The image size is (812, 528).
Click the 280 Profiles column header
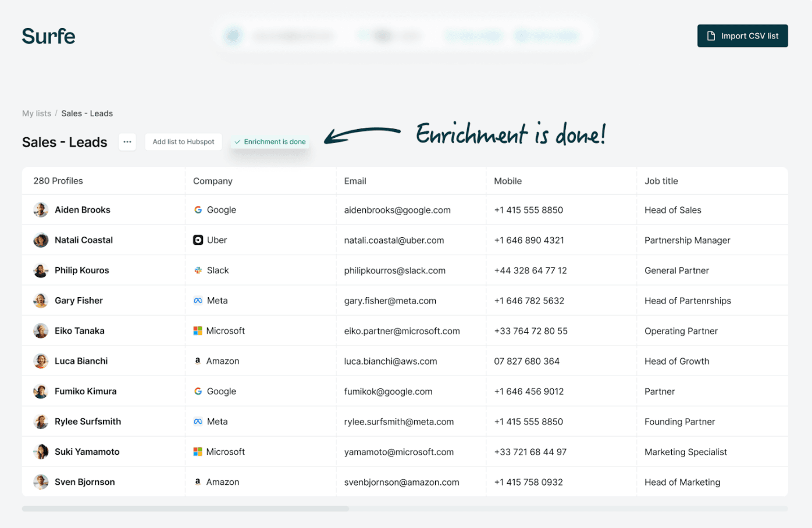click(x=58, y=181)
